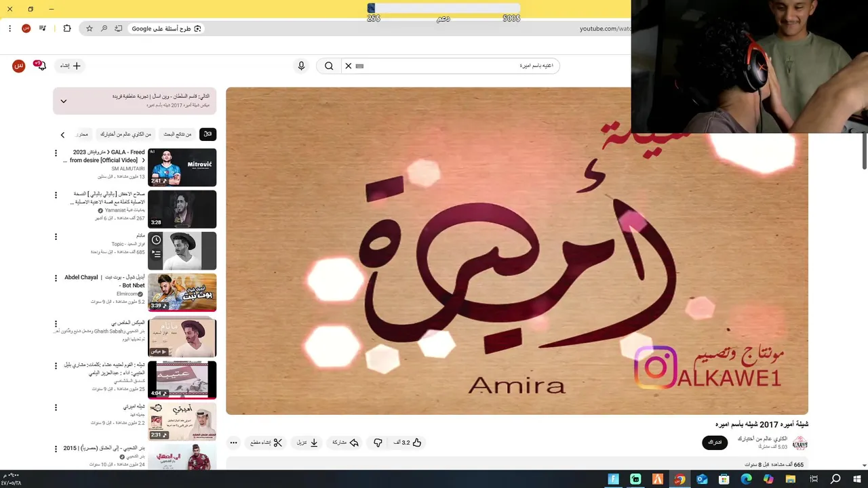Open options for Abdel Chayal video
Viewport: 868px width, 488px height.
56,278
